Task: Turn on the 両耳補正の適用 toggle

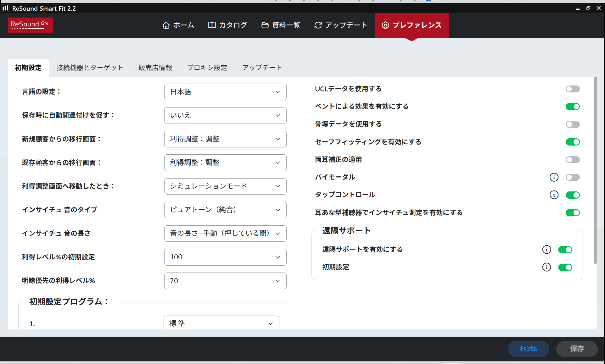Action: (572, 160)
